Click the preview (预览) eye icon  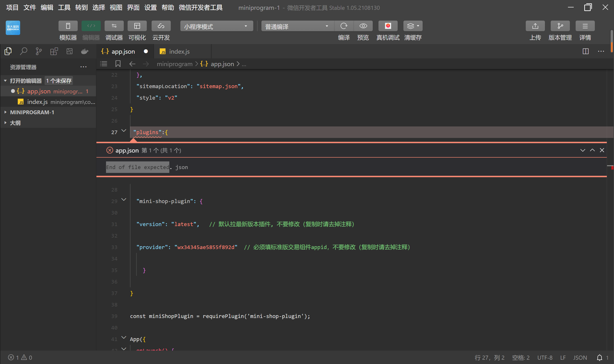[363, 26]
